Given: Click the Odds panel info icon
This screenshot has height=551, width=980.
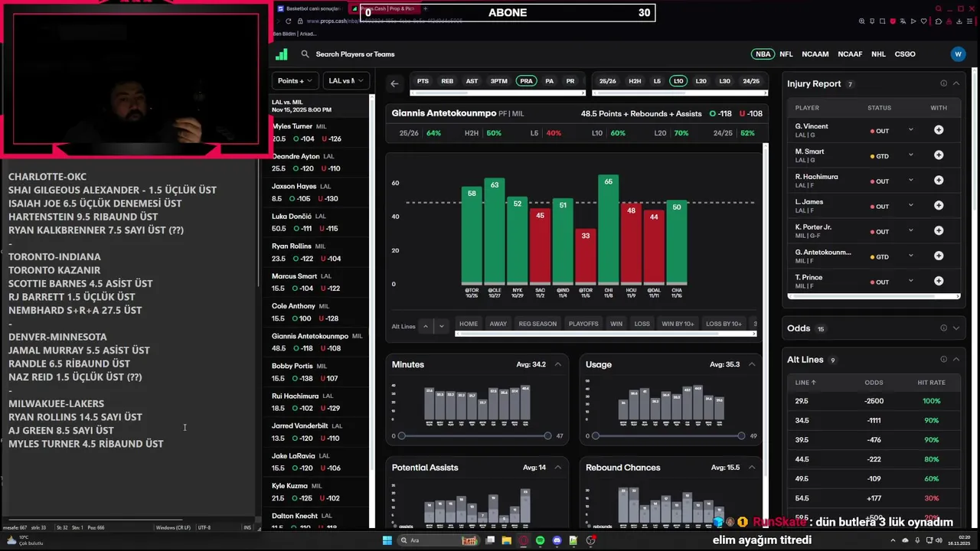Looking at the screenshot, I should coord(943,328).
